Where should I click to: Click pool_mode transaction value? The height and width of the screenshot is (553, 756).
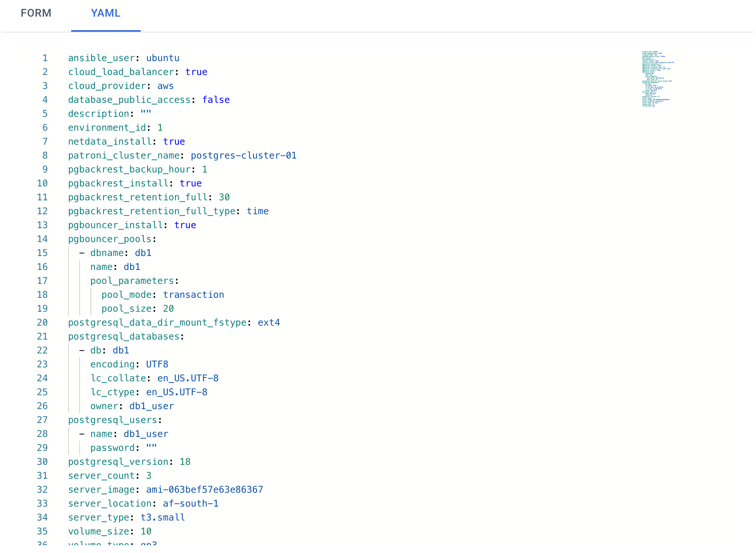193,295
